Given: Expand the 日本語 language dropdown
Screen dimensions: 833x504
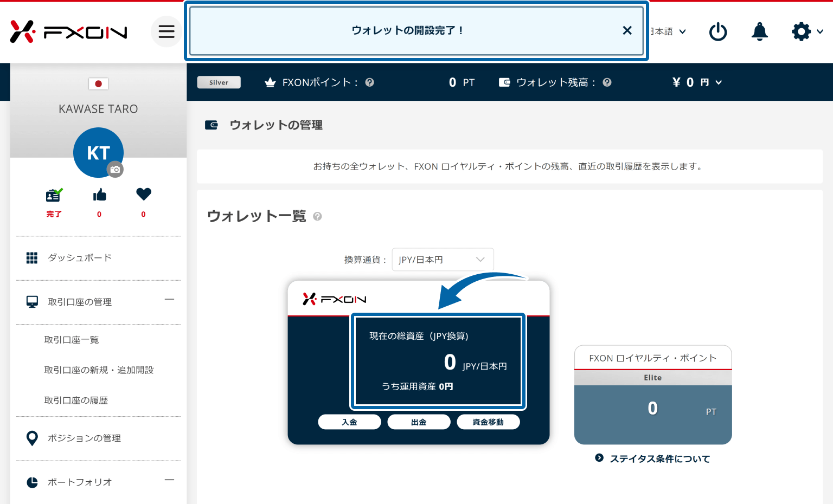Looking at the screenshot, I should (668, 31).
